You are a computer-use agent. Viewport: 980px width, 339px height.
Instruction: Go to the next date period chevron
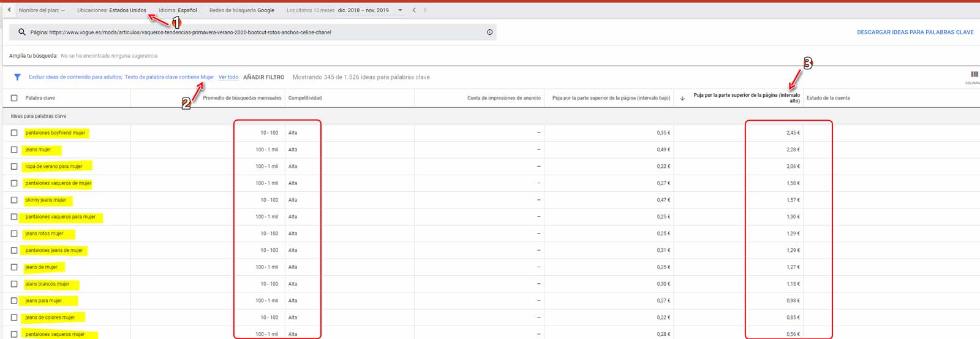[425, 10]
